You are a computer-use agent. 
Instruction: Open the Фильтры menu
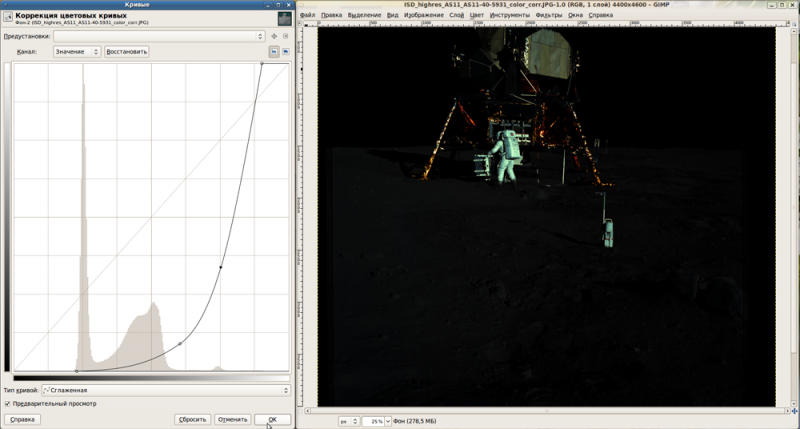(549, 16)
